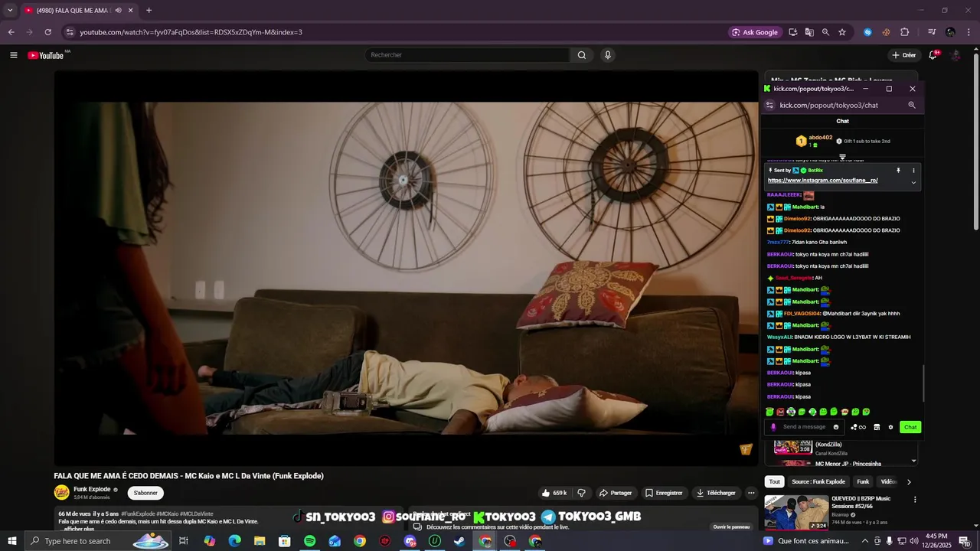Expand the pinned BotRix message chevron

click(913, 183)
